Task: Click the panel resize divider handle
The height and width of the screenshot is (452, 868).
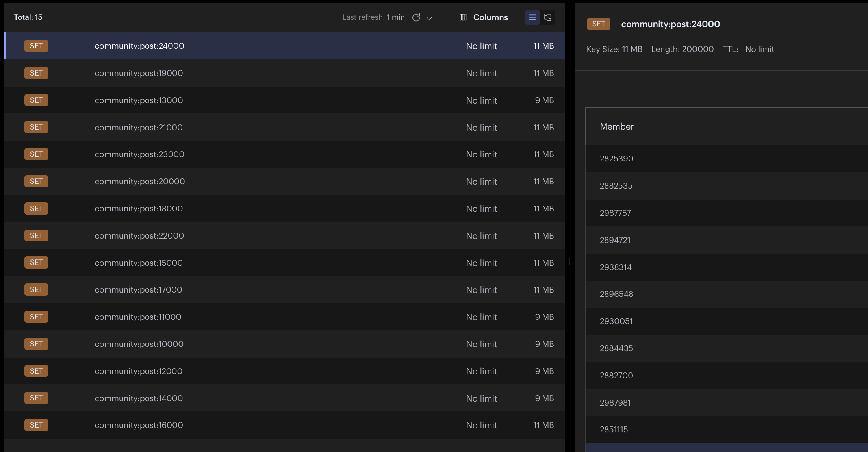Action: coord(570,261)
